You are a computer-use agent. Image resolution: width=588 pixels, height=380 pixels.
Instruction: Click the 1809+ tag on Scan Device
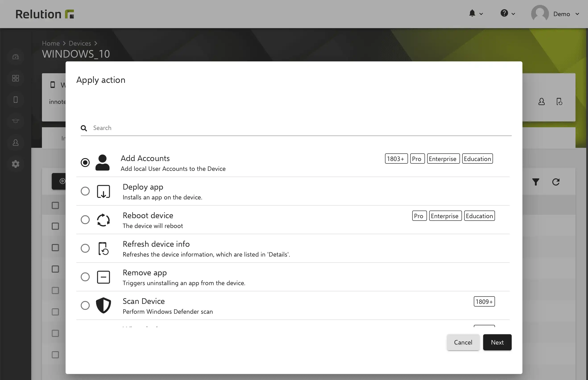tap(484, 302)
